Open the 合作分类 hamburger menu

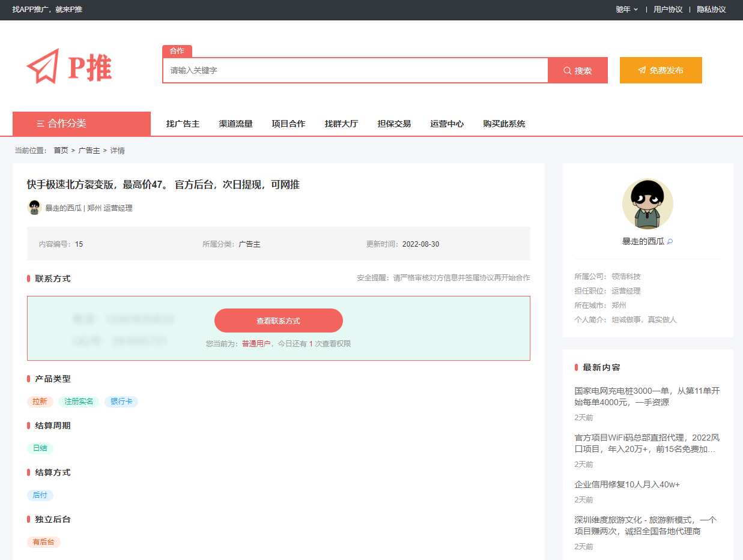tap(81, 124)
